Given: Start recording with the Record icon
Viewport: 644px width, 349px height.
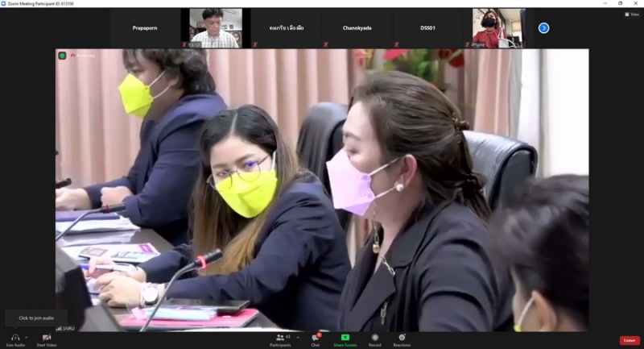Looking at the screenshot, I should [374, 337].
